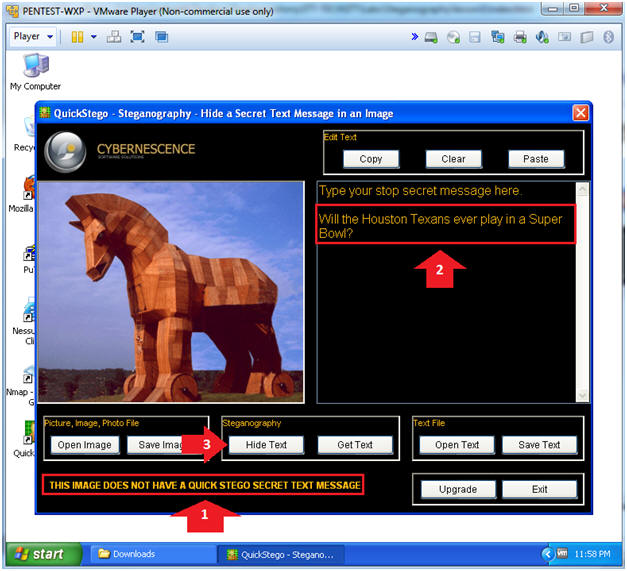Retrieve hidden text with Get Text
The image size is (627, 571).
tap(355, 445)
